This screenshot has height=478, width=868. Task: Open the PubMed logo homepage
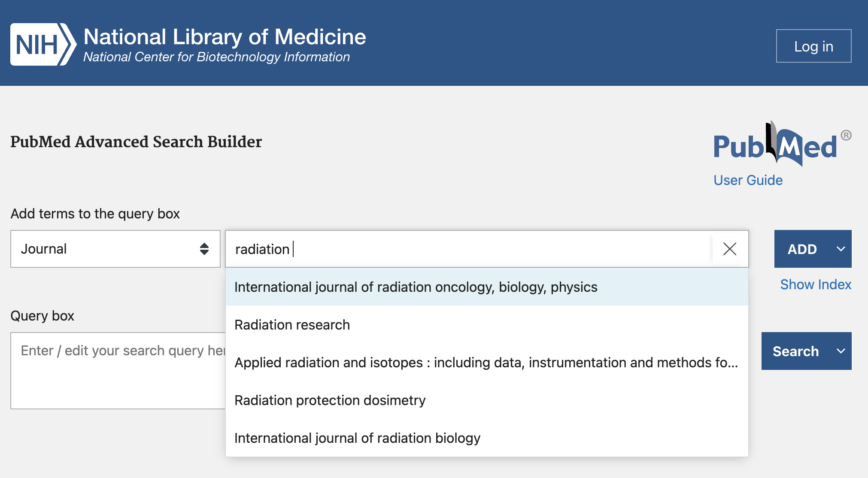click(782, 144)
